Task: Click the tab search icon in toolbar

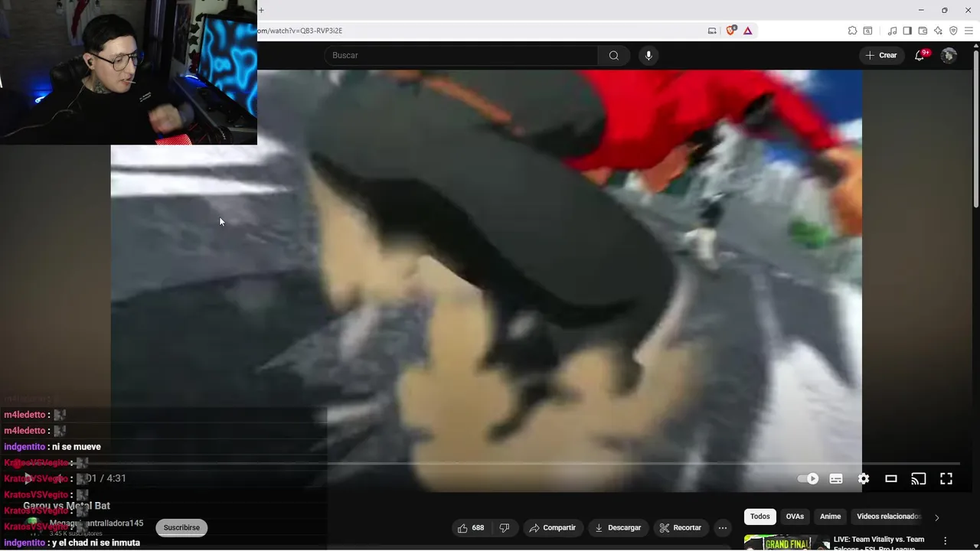Action: [x=867, y=31]
